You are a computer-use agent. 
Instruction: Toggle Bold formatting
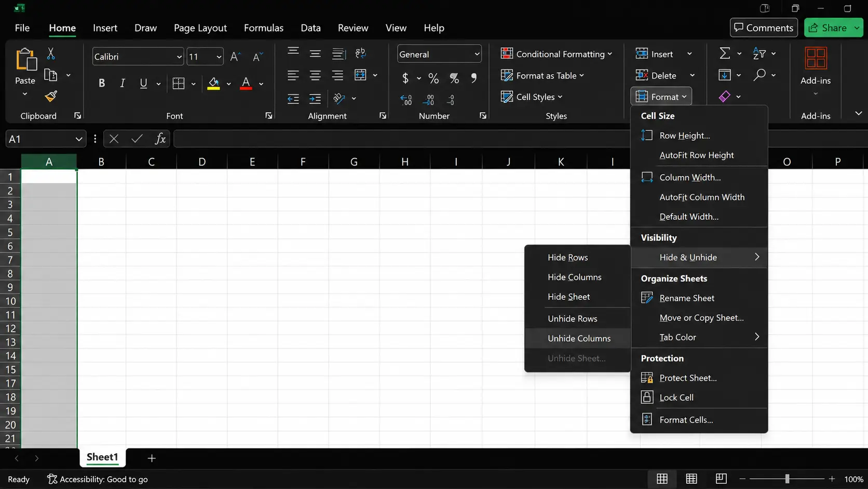pos(102,83)
